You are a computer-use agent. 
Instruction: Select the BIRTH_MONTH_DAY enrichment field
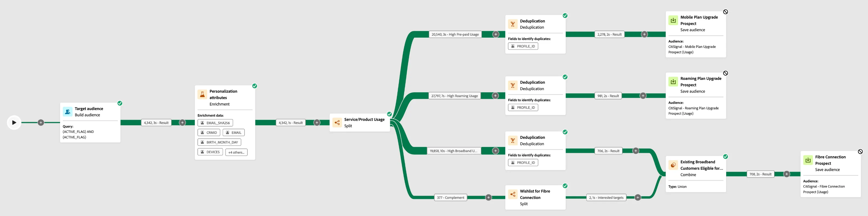tap(219, 142)
